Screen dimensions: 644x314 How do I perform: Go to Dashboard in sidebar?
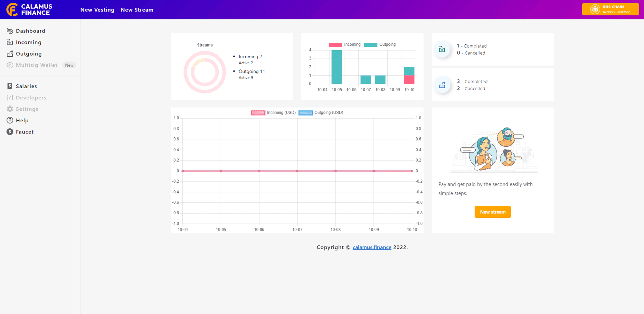(31, 31)
